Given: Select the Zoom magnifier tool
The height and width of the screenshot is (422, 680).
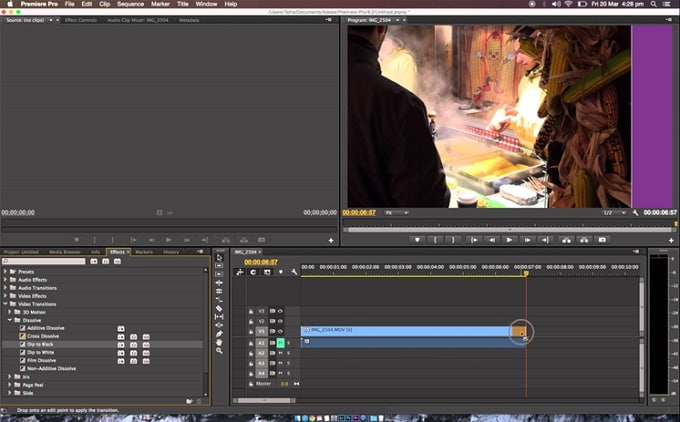Looking at the screenshot, I should coord(219,351).
